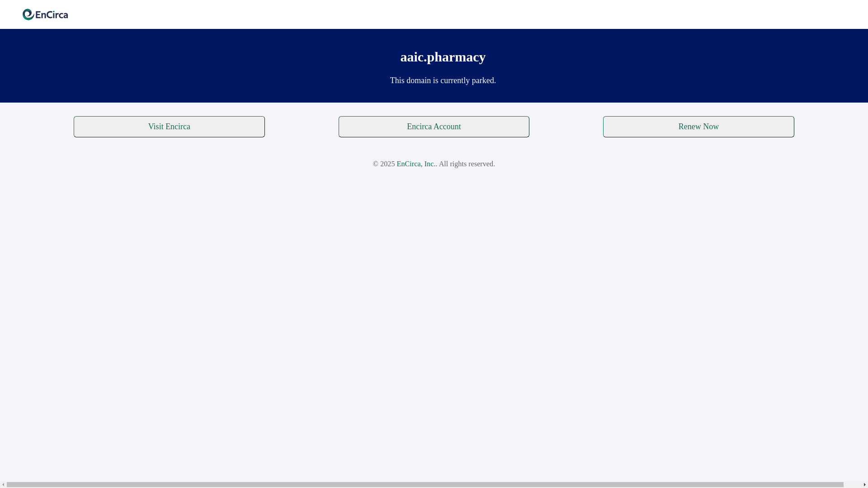Click the Renew Now button
The image size is (868, 488).
pos(698,127)
